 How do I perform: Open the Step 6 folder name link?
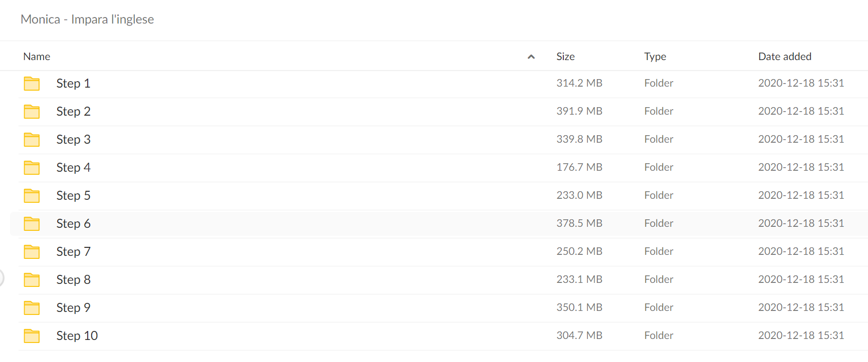73,223
